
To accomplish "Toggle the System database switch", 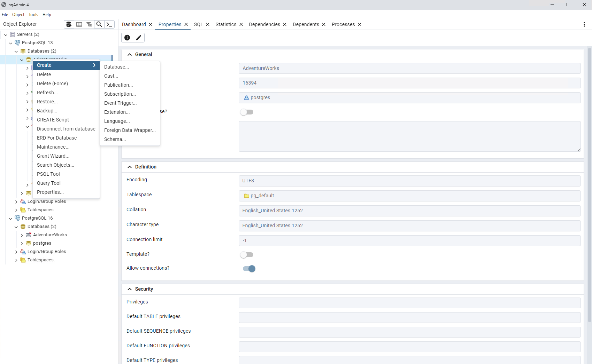I will tap(247, 112).
